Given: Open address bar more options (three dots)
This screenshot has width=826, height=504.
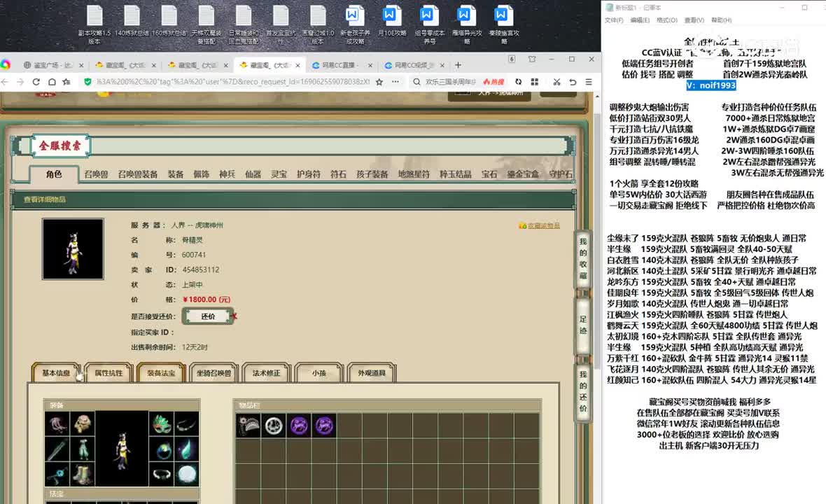Looking at the screenshot, I should pyautogui.click(x=395, y=82).
